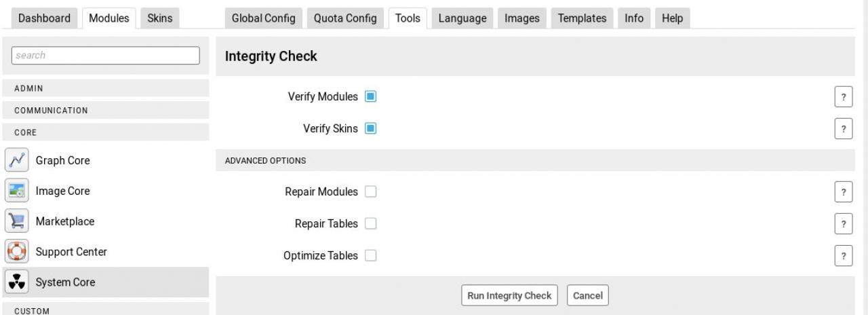Viewport: 868px width, 315px height.
Task: Show help for Verify Modules option
Action: [x=843, y=97]
